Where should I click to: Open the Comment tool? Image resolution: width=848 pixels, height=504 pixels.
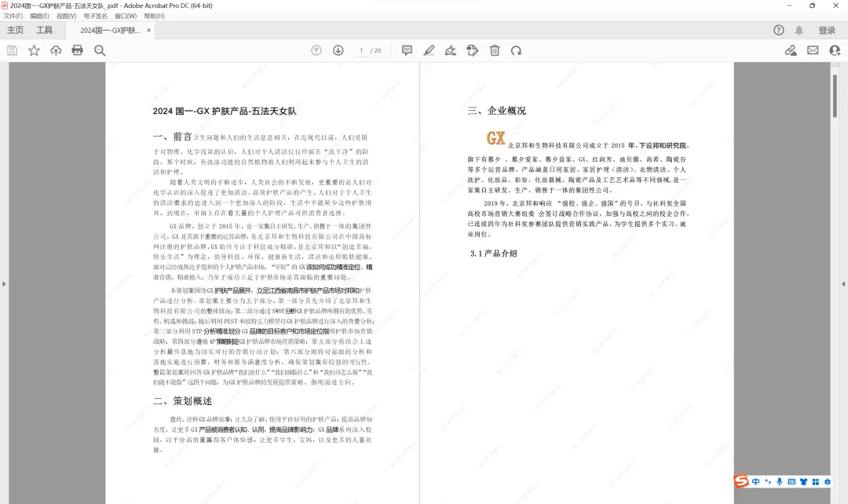pos(407,49)
